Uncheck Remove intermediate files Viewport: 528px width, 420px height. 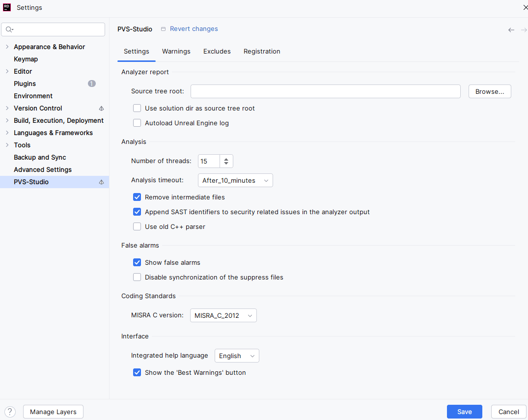click(x=137, y=197)
